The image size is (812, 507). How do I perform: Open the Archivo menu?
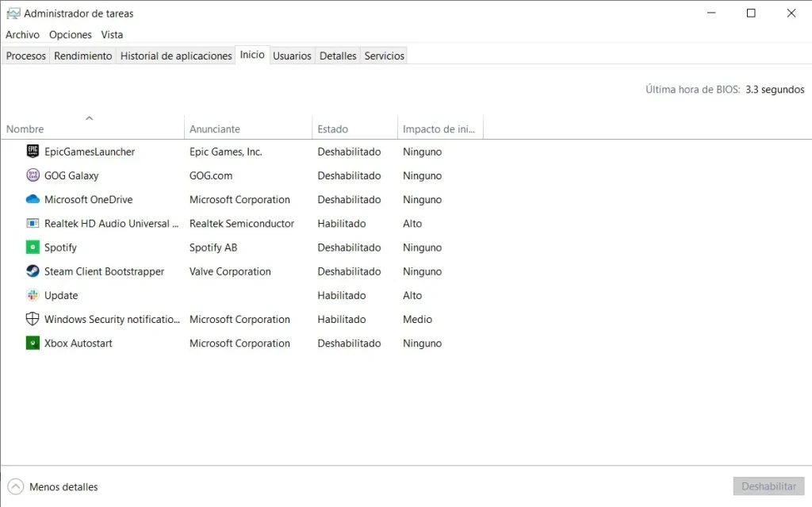[22, 35]
